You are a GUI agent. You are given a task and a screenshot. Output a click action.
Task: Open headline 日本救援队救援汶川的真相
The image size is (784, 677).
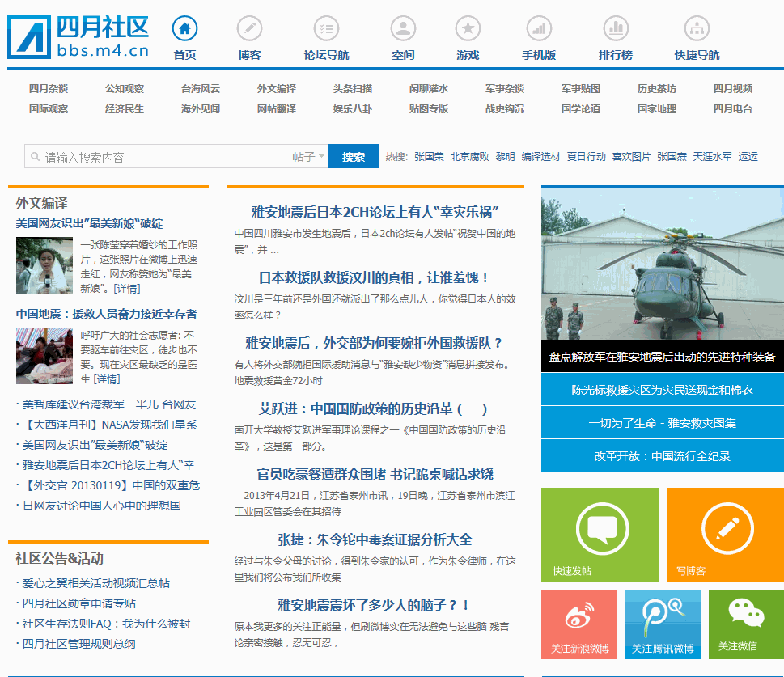pos(374,277)
